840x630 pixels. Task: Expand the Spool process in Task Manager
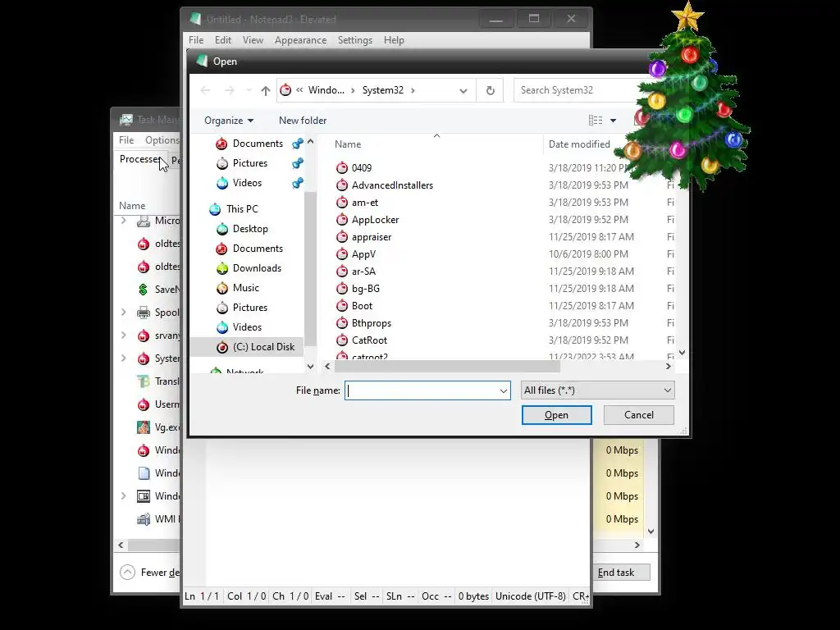[x=124, y=313]
